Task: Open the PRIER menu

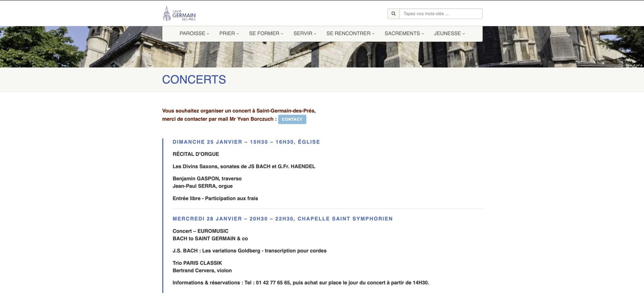Action: [x=229, y=33]
